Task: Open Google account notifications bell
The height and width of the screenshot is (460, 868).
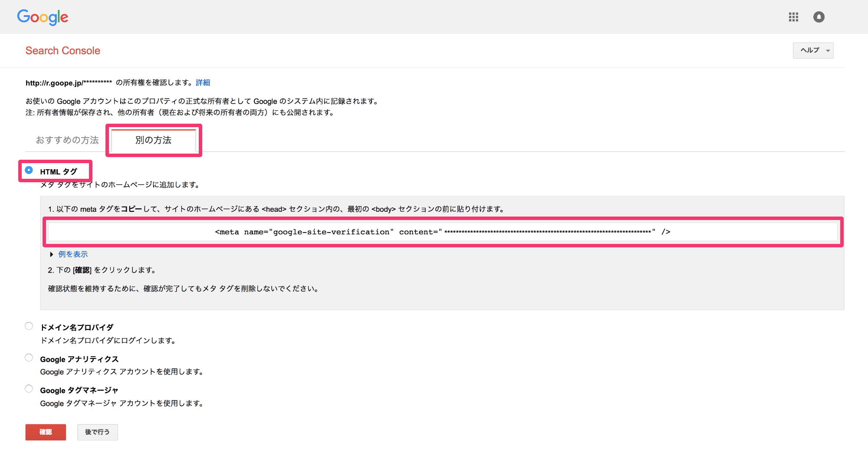Action: (819, 17)
